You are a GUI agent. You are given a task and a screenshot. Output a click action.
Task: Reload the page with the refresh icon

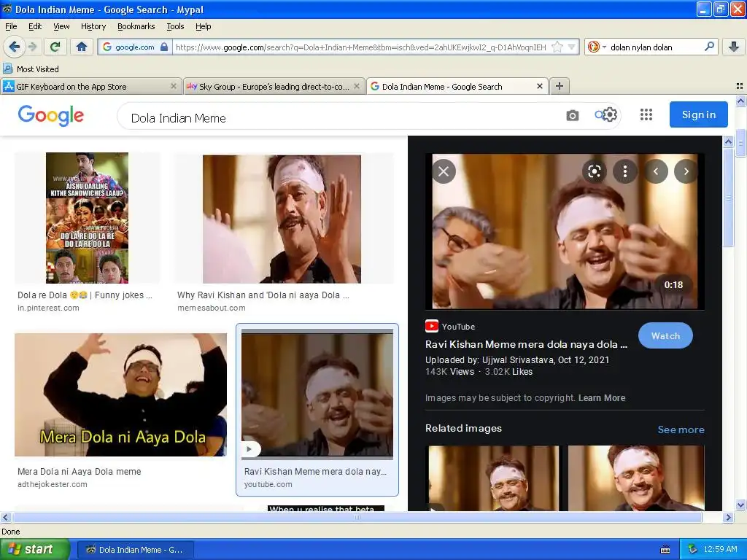(x=55, y=47)
